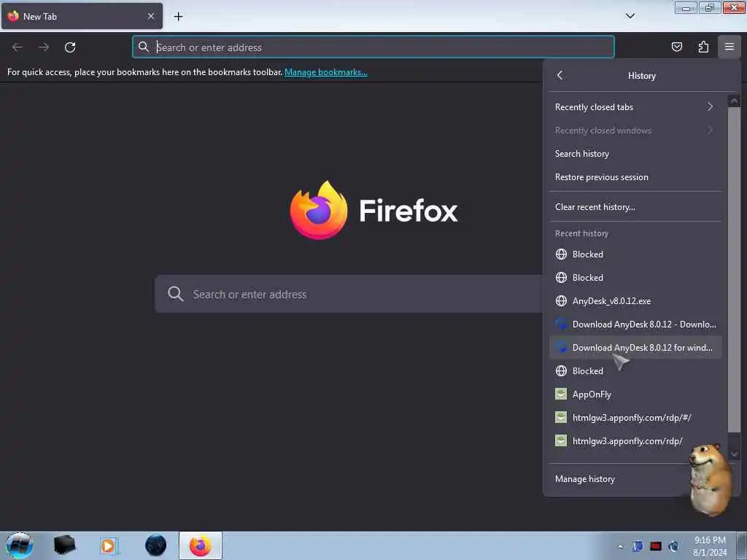Open the first Blocked history entry
Image resolution: width=747 pixels, height=560 pixels.
(x=635, y=254)
